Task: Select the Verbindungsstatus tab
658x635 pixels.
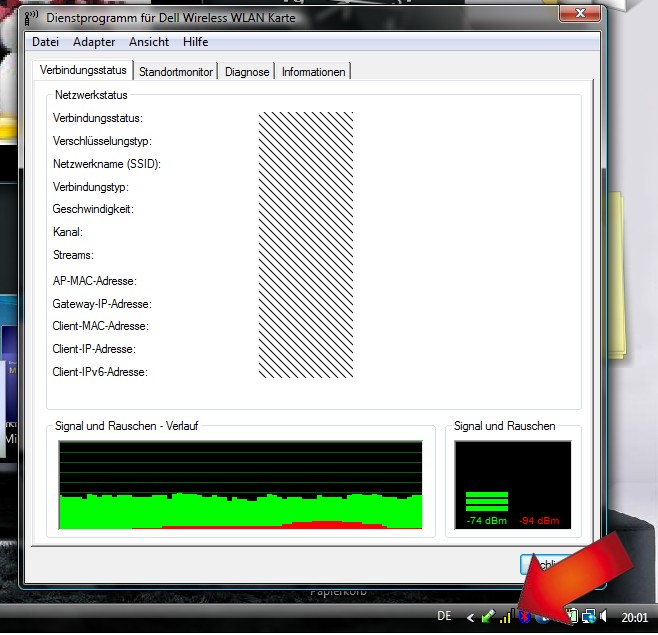Action: pyautogui.click(x=83, y=70)
